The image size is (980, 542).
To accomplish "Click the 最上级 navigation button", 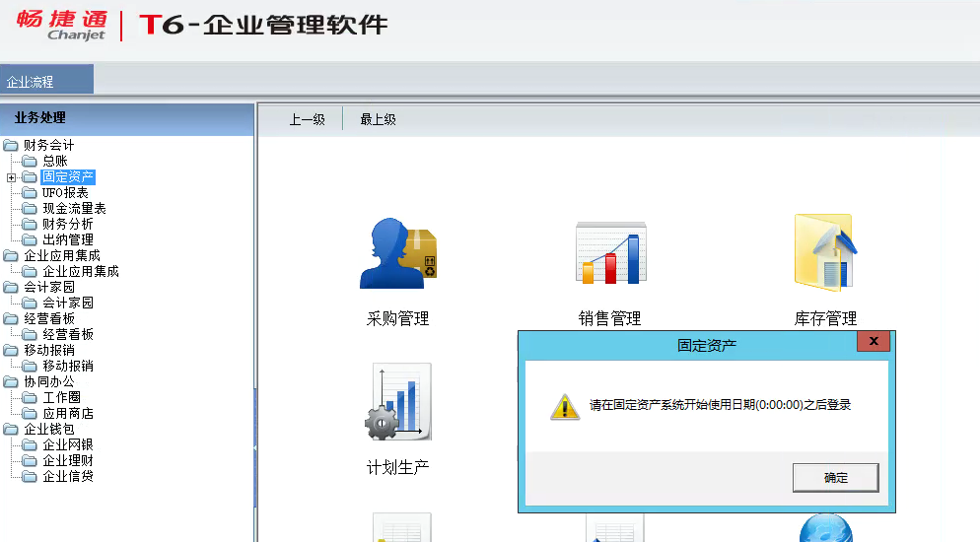I will pyautogui.click(x=379, y=119).
